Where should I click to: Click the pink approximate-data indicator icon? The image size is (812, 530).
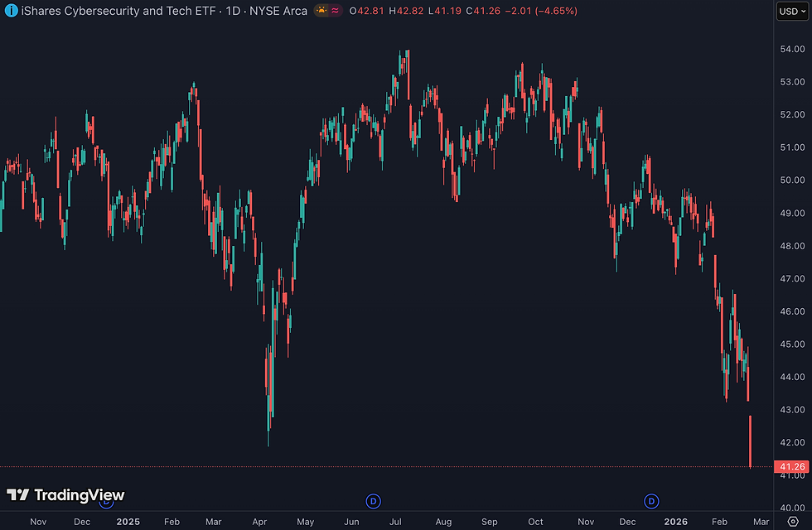[x=336, y=10]
